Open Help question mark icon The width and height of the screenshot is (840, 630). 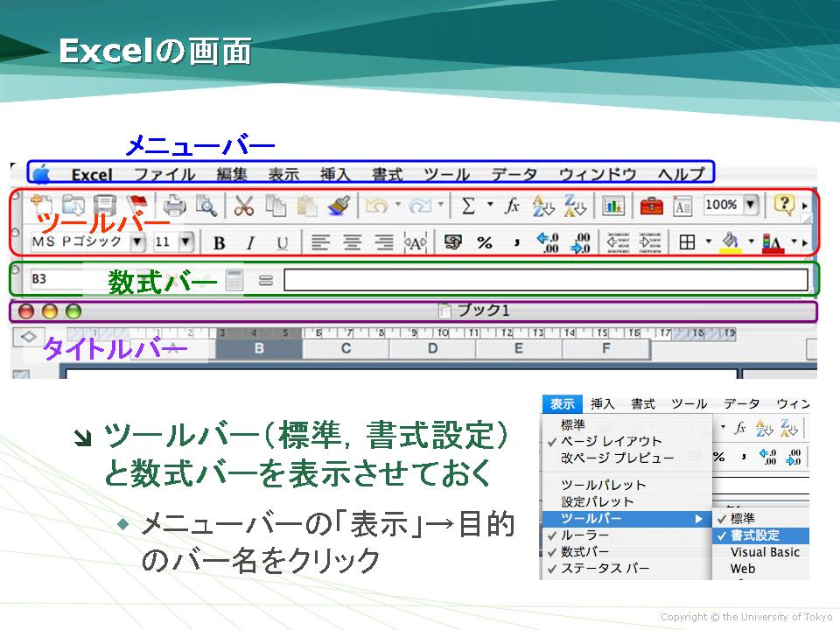tap(784, 205)
